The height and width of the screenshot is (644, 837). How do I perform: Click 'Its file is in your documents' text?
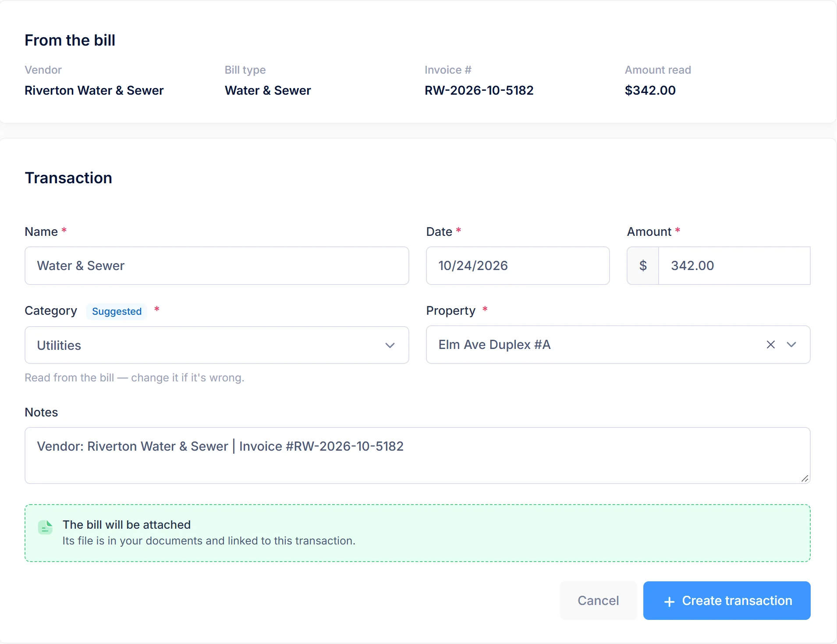coord(209,541)
